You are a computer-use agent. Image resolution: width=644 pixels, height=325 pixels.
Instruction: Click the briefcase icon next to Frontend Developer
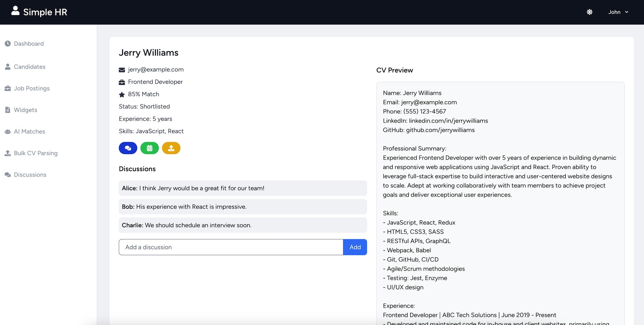tap(122, 82)
